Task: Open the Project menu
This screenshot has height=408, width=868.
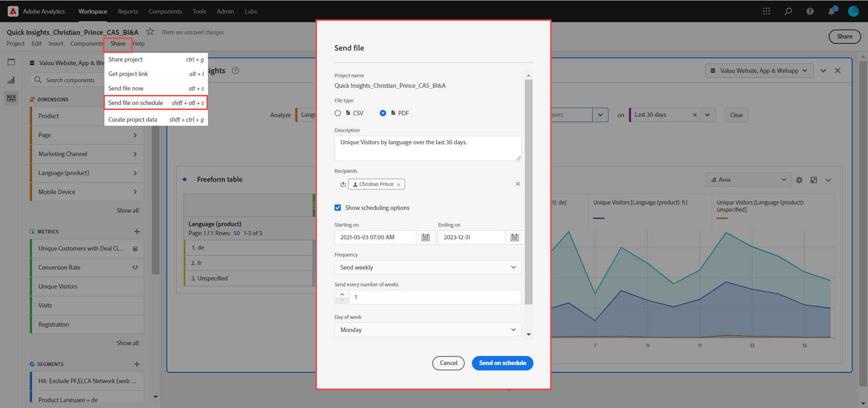Action: coord(15,44)
